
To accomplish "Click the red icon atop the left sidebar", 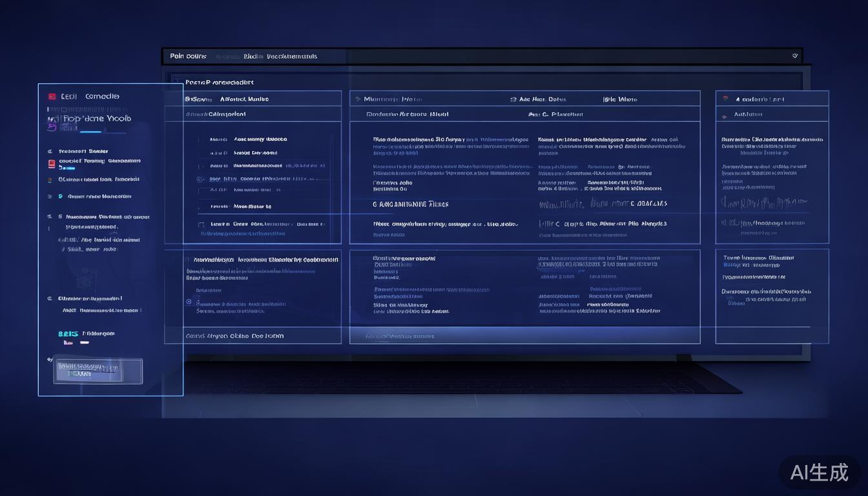I will click(52, 96).
